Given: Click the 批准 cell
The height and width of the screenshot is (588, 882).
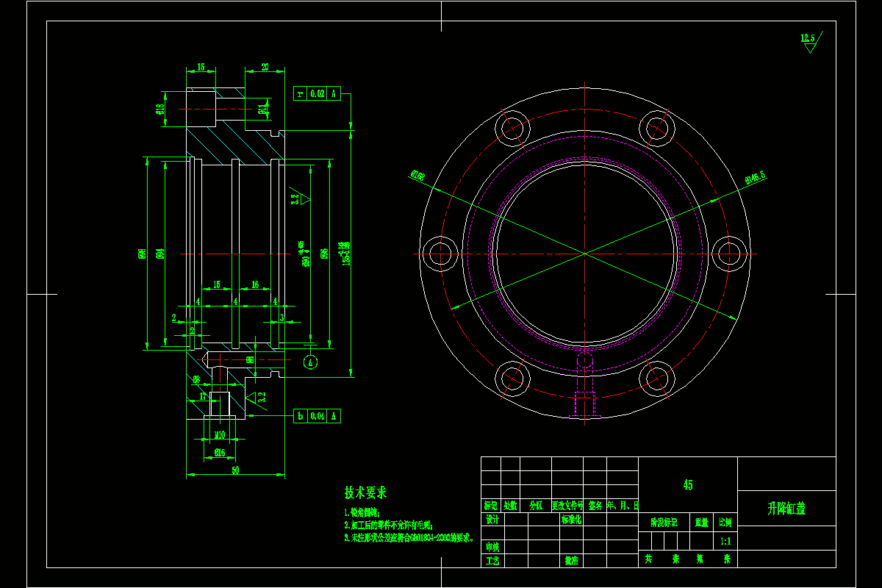Looking at the screenshot, I should pos(571,560).
